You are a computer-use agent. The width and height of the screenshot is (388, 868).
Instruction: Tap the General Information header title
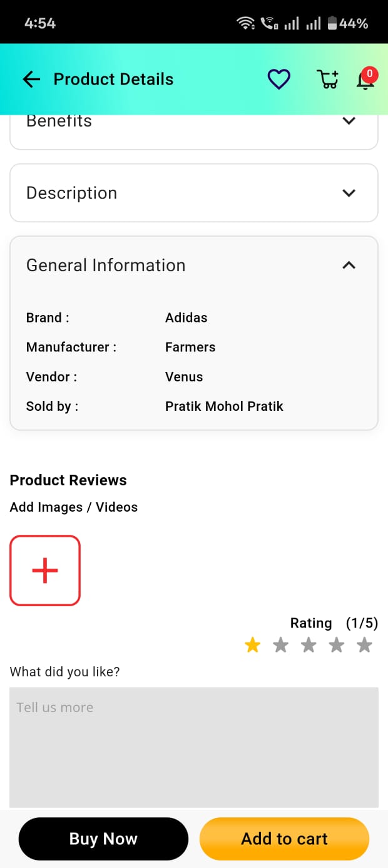(x=106, y=266)
